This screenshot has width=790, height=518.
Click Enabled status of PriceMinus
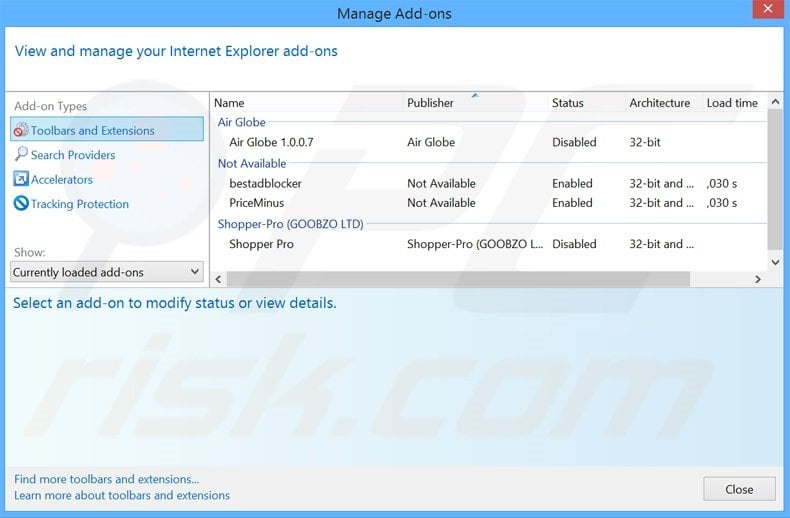click(x=572, y=203)
